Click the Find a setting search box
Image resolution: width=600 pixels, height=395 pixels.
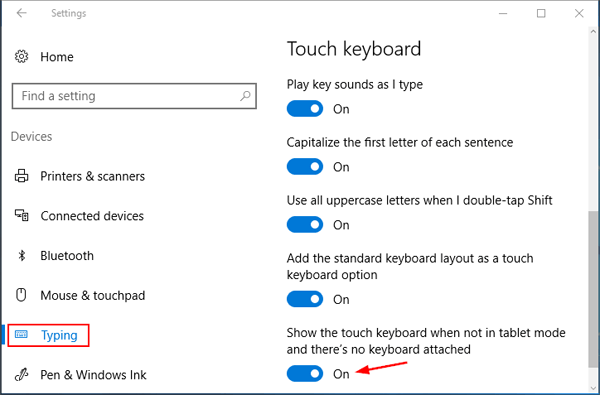(134, 96)
